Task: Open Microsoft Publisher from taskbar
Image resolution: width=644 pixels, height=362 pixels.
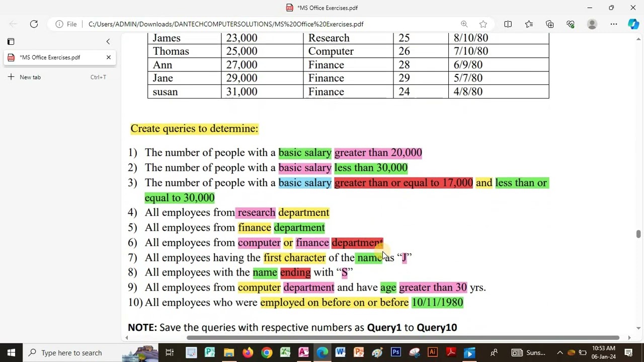Action: click(210, 352)
